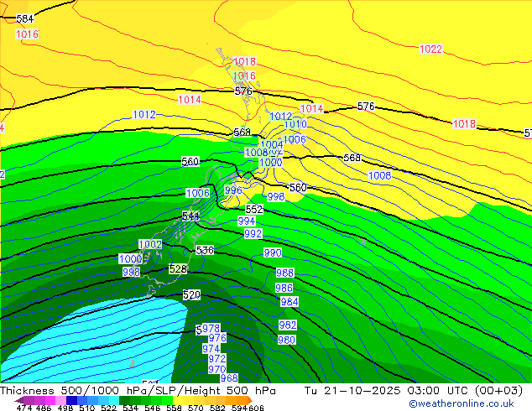Click the blue "972" isobar label
The height and width of the screenshot is (411, 532).
point(216,358)
